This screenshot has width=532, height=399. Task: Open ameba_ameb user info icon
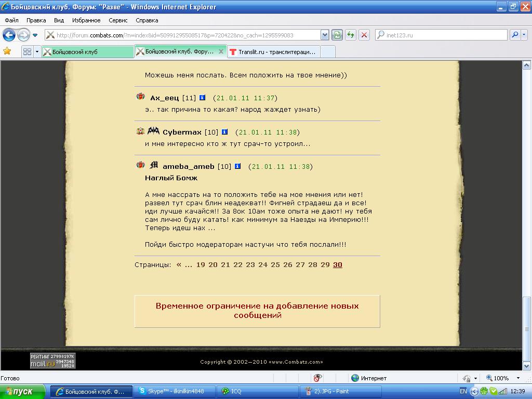tap(237, 166)
